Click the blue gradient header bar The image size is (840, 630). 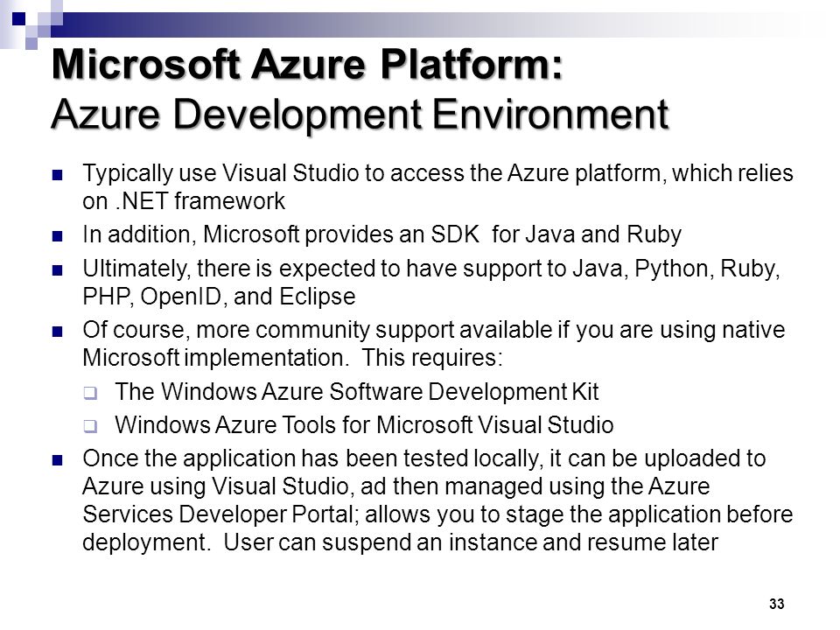(423, 24)
